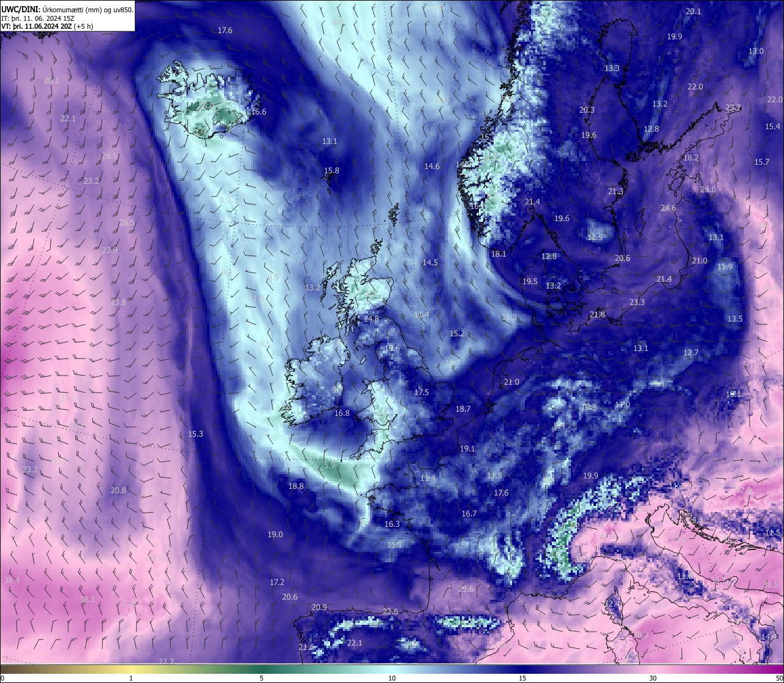
Task: Click the 15.7 value near the right edge
Action: 762,162
